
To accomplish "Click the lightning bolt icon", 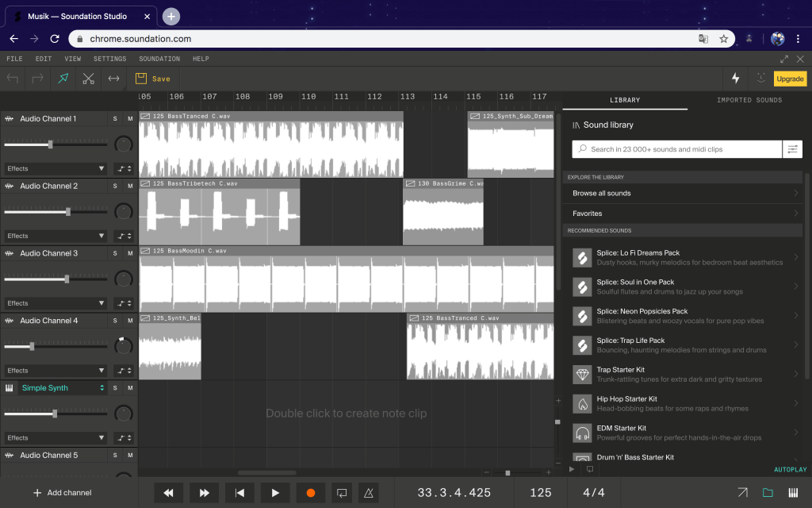I will (735, 79).
